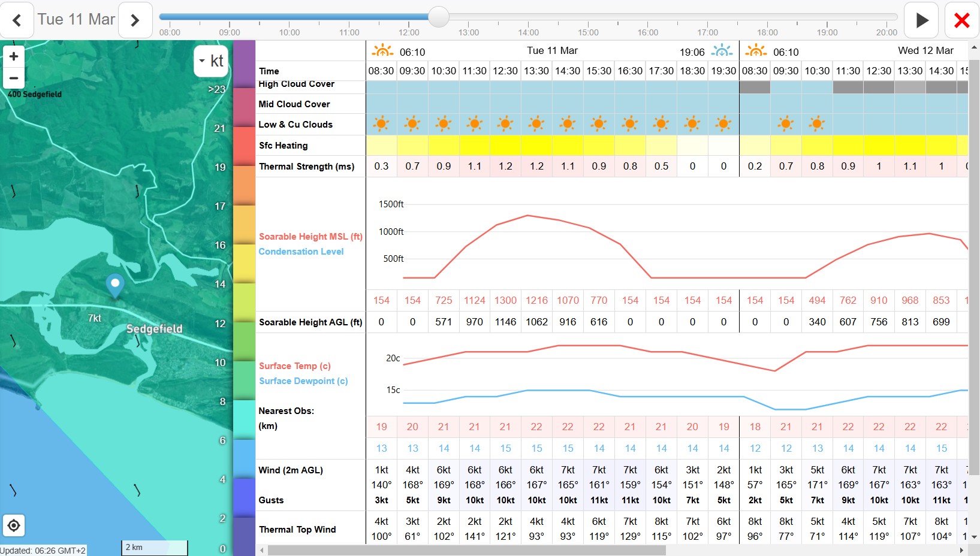Screen dimensions: 980x556
Task: Go to next day arrow
Action: click(135, 20)
